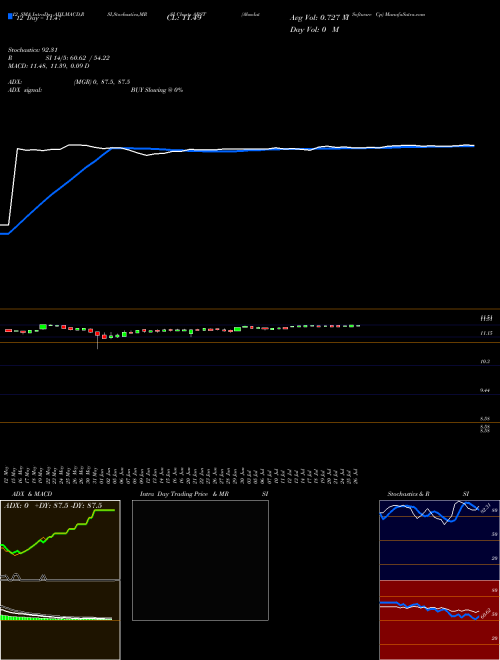Viewport: 500px width, 660px height.
Task: Click the 'CL: 11.49' closing price label
Action: point(184,18)
